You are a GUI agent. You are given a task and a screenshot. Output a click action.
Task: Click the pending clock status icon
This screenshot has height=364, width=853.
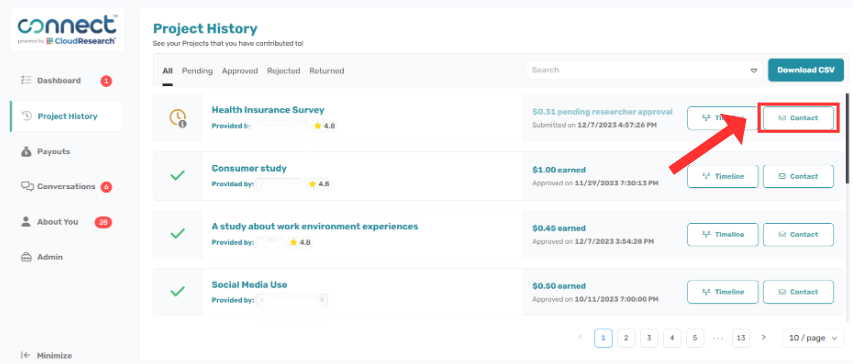[x=177, y=118]
